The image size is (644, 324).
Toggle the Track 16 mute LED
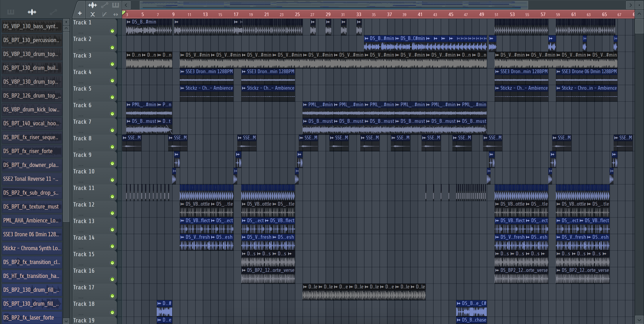tap(112, 279)
